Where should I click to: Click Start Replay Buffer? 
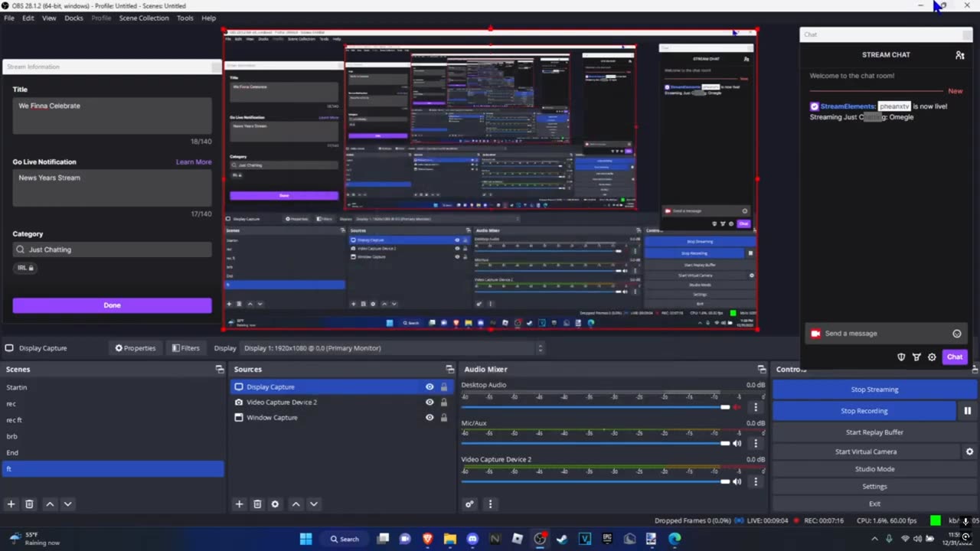pos(874,432)
